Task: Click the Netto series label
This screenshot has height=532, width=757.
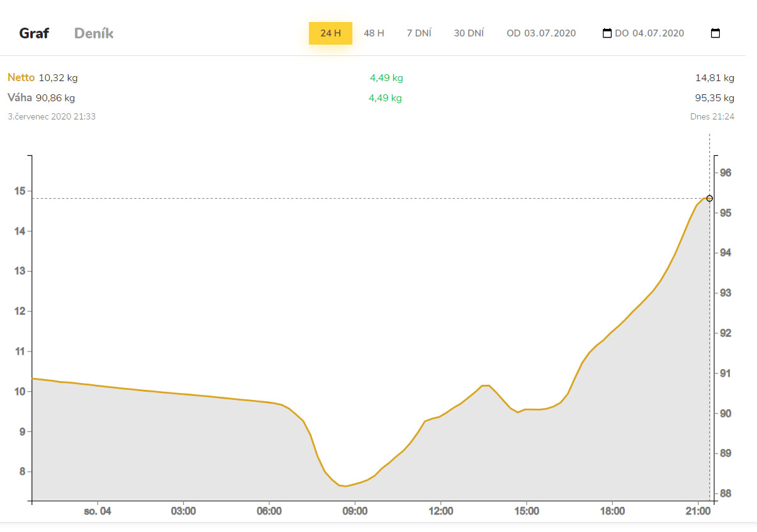Action: click(21, 78)
